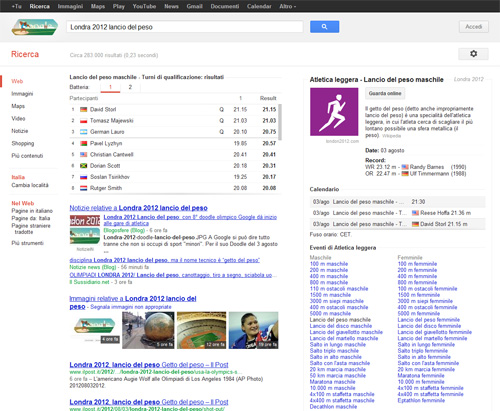
Task: Click the purple athletics pictogram image
Action: 334,112
